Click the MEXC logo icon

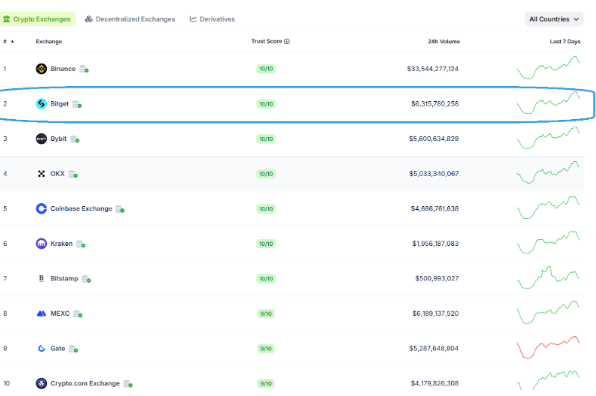point(41,314)
